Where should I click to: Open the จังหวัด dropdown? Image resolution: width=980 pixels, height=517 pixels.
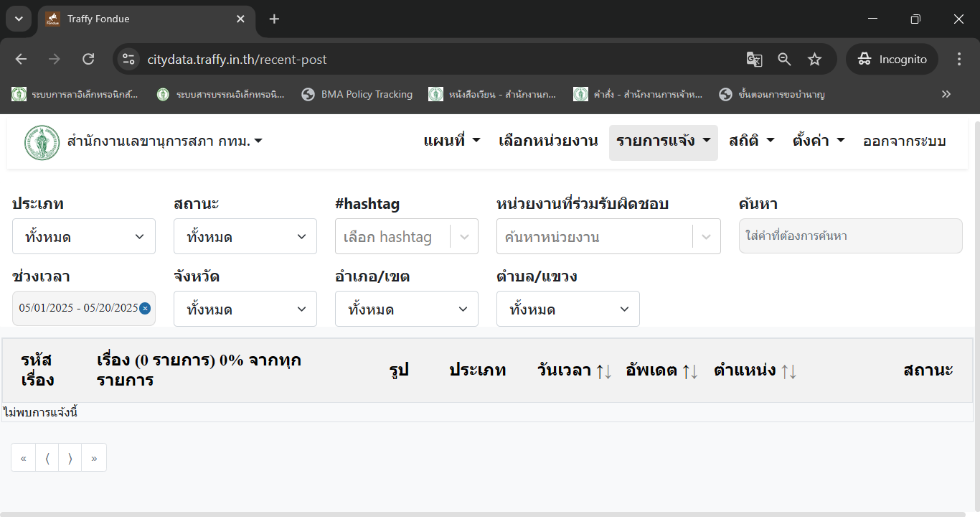coord(245,309)
